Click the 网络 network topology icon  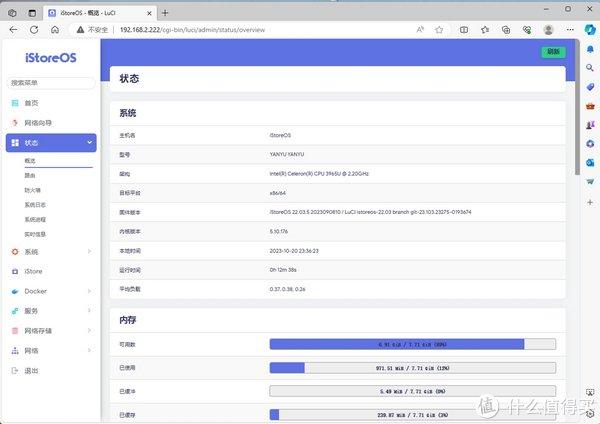click(15, 351)
